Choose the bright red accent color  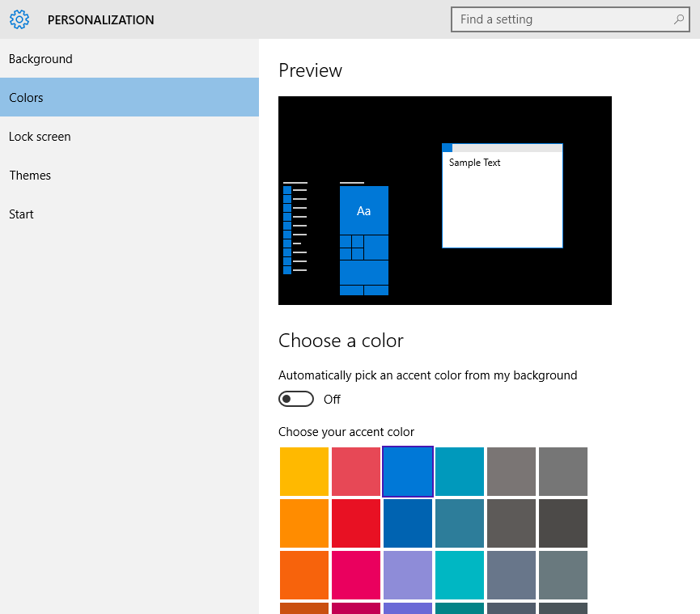(356, 523)
